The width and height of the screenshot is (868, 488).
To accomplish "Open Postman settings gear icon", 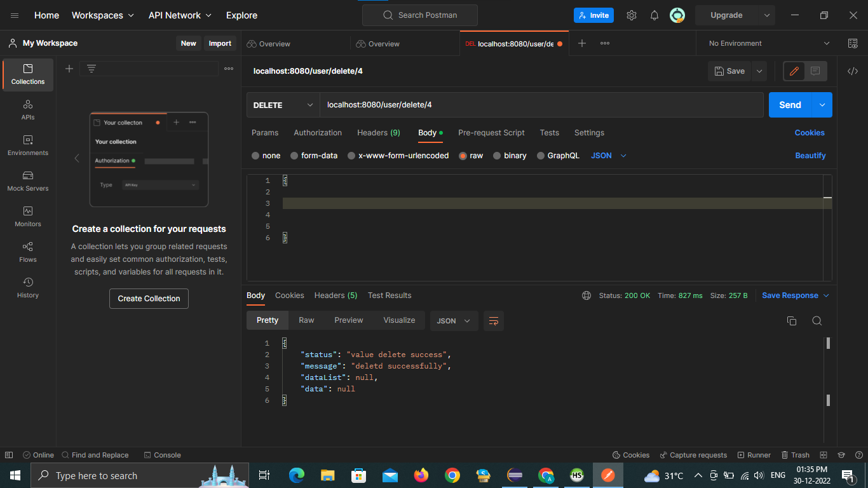I will tap(632, 15).
